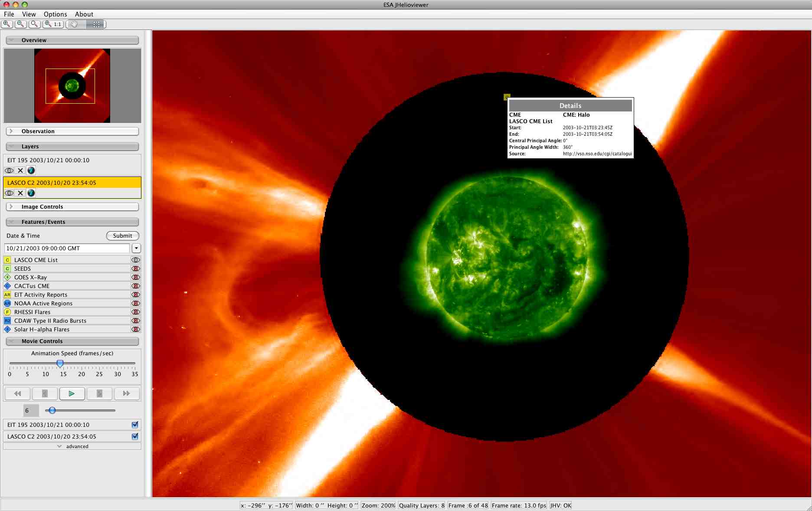Click the LASCO CME List C icon

tap(7, 260)
